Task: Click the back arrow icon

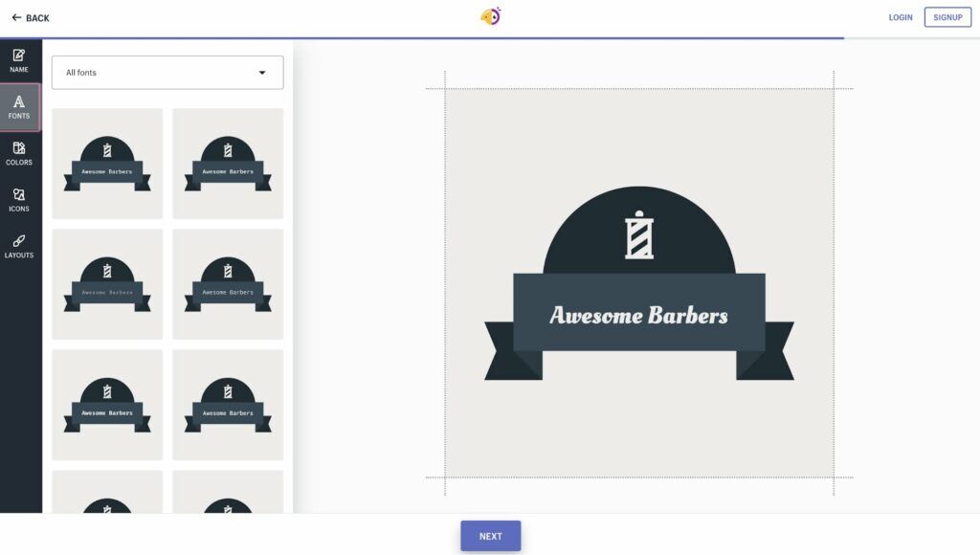Action: pyautogui.click(x=16, y=17)
